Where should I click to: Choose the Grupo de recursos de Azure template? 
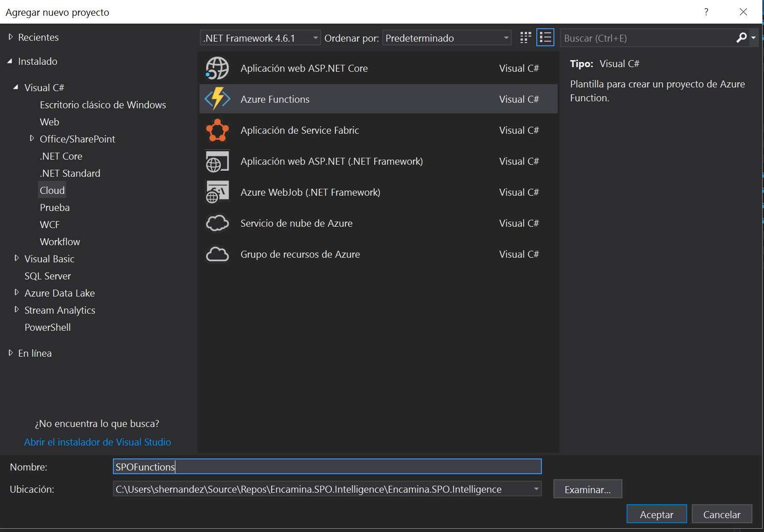[x=300, y=254]
